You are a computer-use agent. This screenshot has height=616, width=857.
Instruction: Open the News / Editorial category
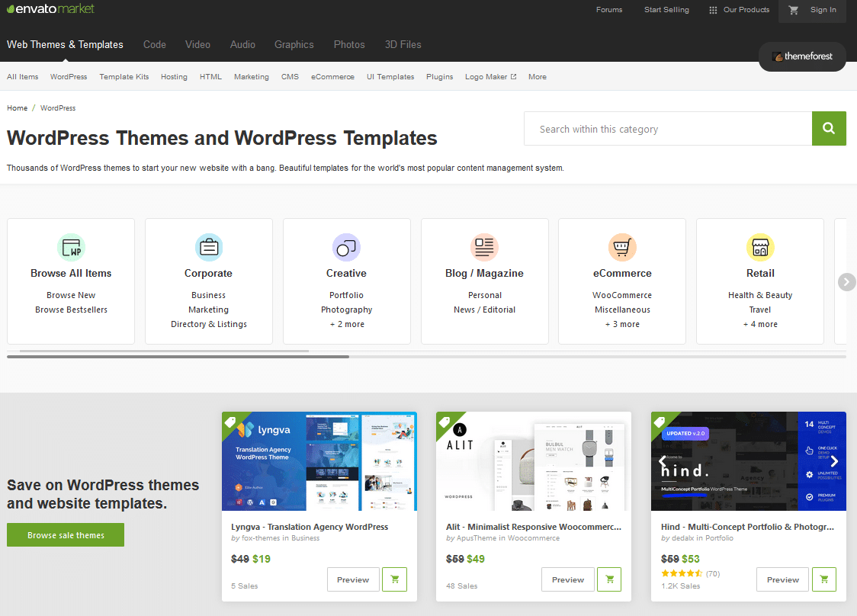[484, 310]
